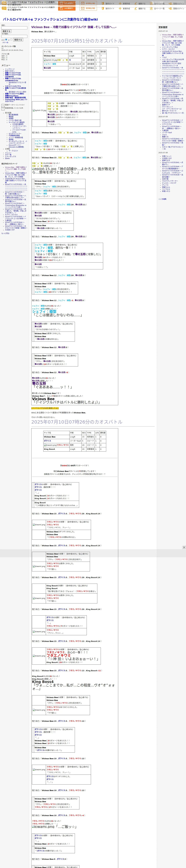The image size is (186, 868).
Task: Open 日向千夏 in update history
Action: (x=165, y=179)
